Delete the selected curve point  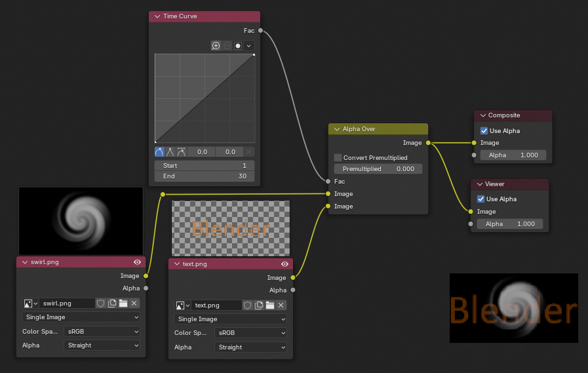click(x=248, y=152)
